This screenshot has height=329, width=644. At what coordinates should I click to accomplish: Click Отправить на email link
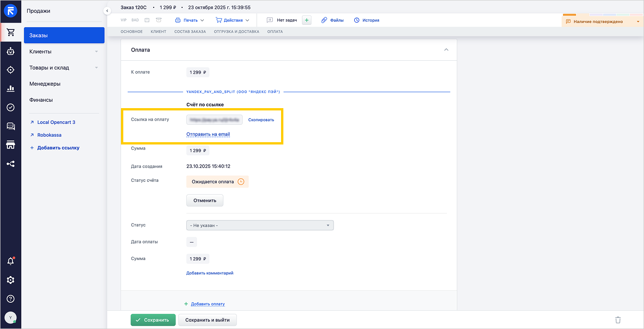pos(208,134)
